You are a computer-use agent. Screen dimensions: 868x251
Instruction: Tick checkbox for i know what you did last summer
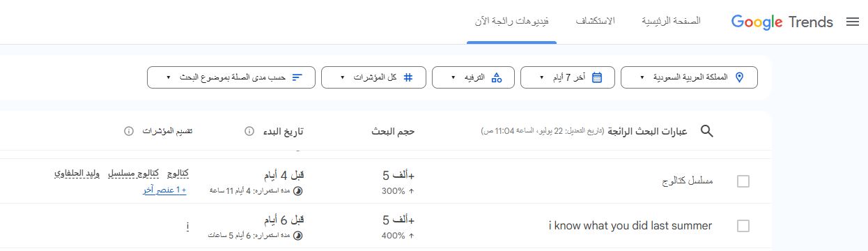point(743,226)
